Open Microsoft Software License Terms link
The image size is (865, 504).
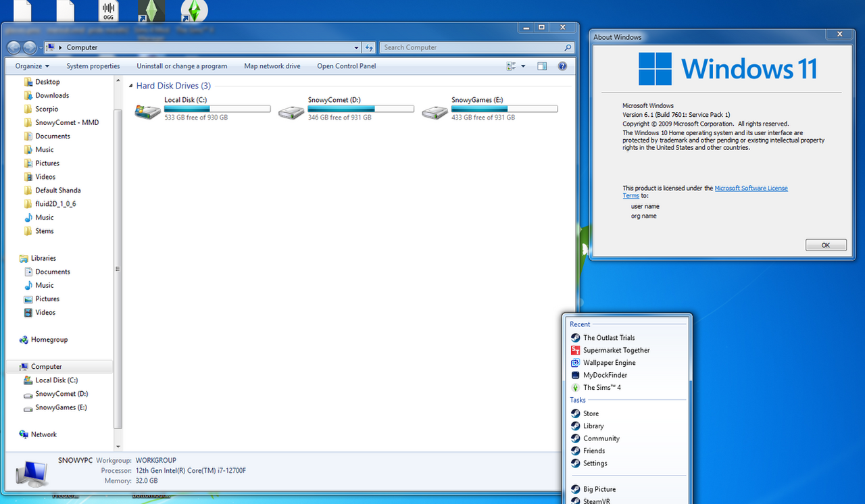(751, 188)
